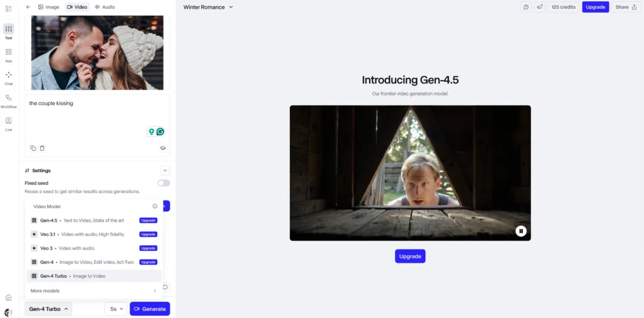Collapse the Settings section chevron
The image size is (644, 318).
coord(165,170)
